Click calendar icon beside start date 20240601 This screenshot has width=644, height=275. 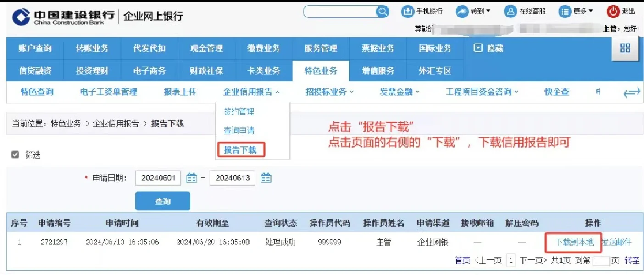[192, 178]
